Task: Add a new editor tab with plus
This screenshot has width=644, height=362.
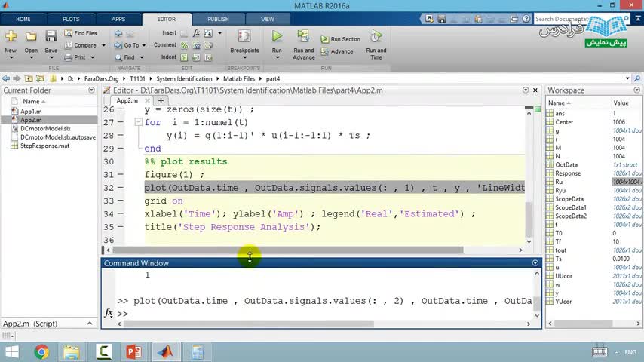Action: pyautogui.click(x=161, y=100)
